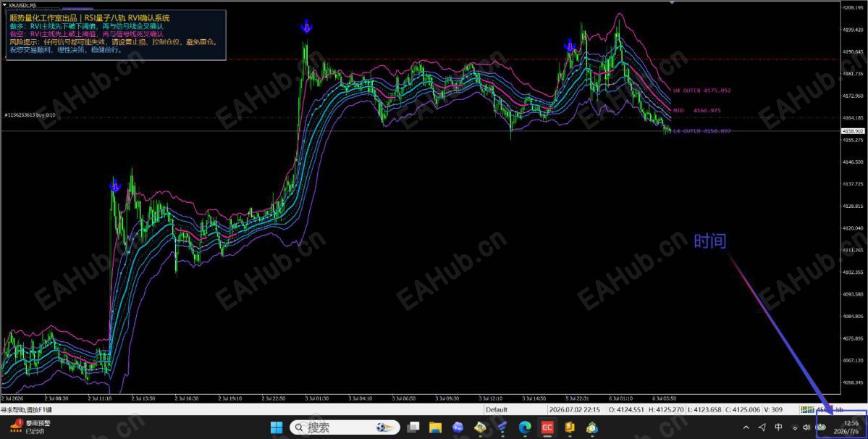Click the 2 Jul 16:30 time axis label
This screenshot has height=439, width=868.
185,398
